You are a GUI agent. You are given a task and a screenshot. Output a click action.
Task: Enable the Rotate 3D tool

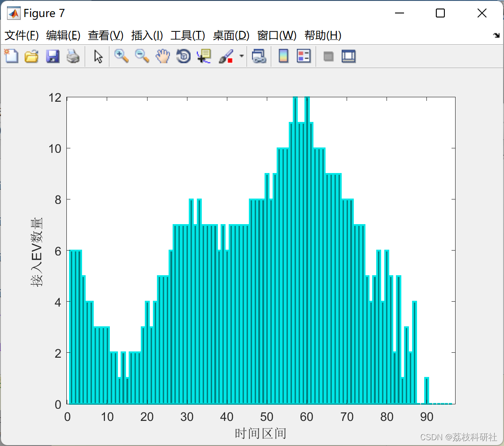(183, 56)
